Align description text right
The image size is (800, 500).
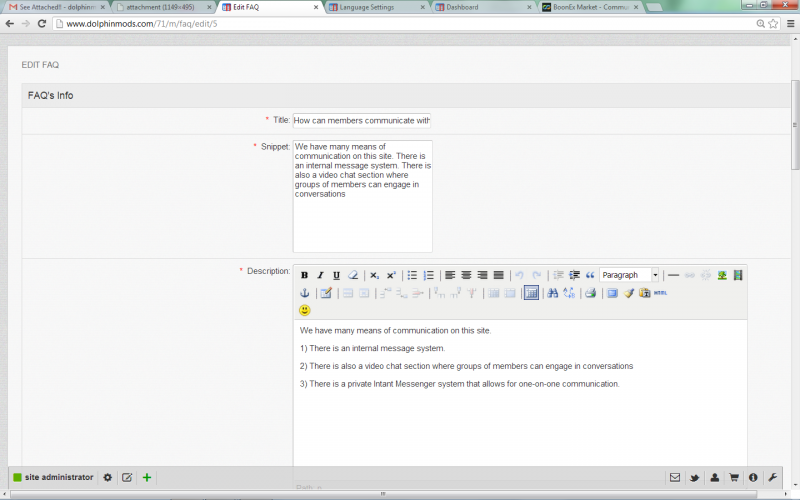483,275
